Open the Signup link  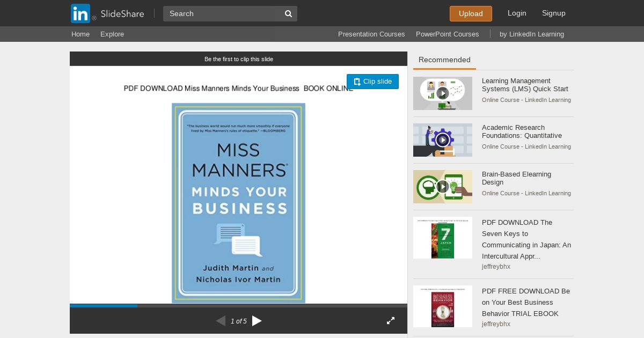pos(554,13)
